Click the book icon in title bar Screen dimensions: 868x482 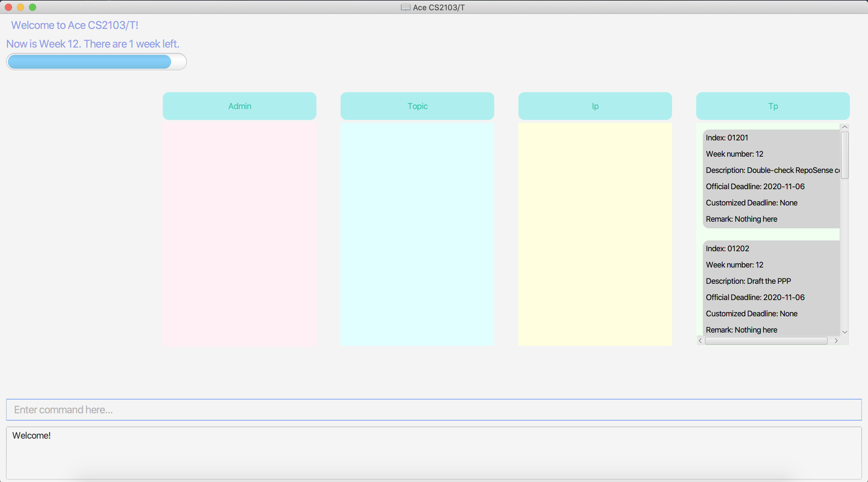coord(405,7)
